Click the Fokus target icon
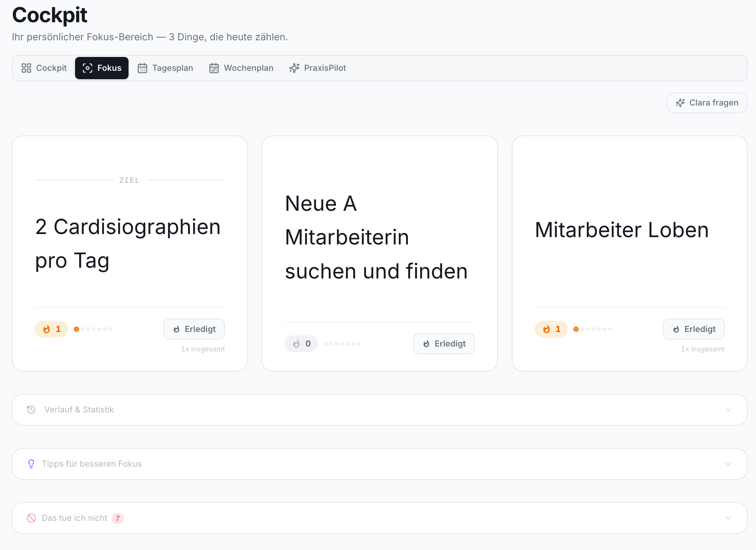The height and width of the screenshot is (550, 756). coord(88,68)
